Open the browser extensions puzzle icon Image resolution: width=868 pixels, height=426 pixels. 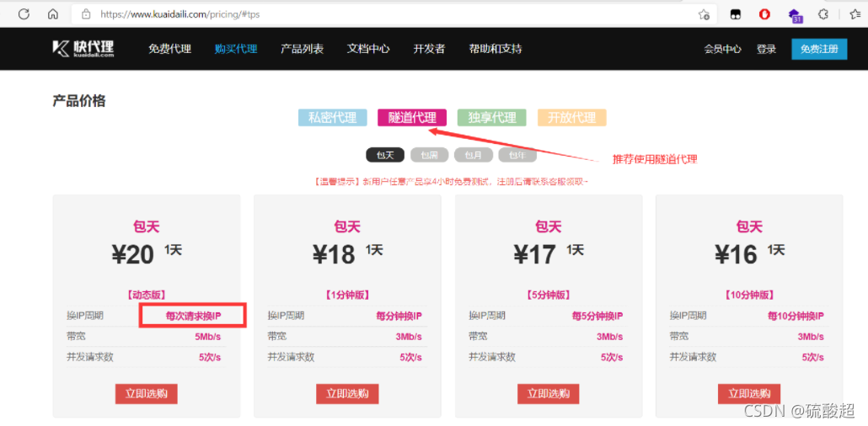pos(823,14)
